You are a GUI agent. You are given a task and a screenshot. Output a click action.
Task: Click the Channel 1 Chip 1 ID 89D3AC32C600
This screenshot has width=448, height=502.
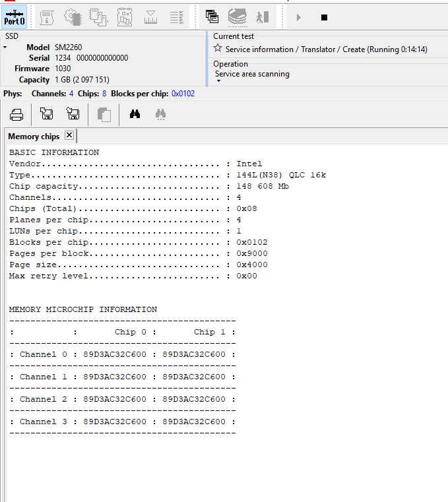[194, 377]
